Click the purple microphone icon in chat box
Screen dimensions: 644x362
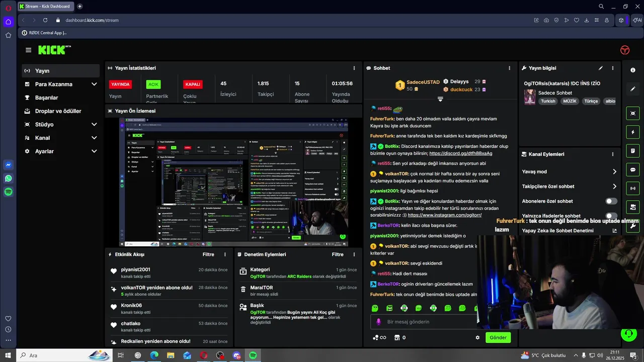coord(379,322)
